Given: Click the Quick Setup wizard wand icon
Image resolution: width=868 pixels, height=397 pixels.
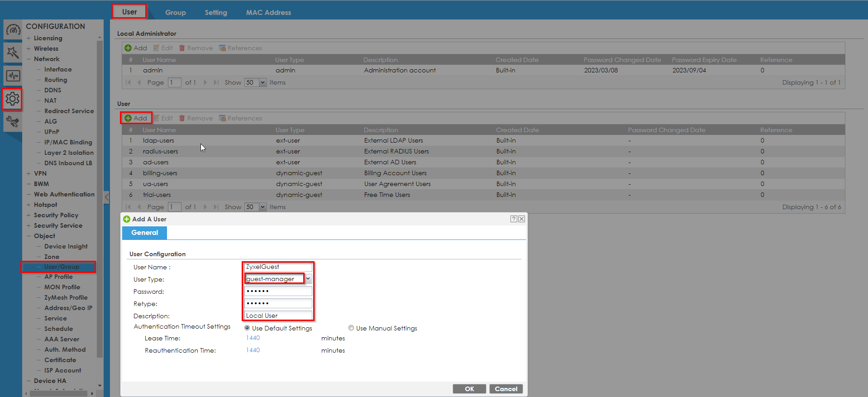Looking at the screenshot, I should tap(13, 53).
